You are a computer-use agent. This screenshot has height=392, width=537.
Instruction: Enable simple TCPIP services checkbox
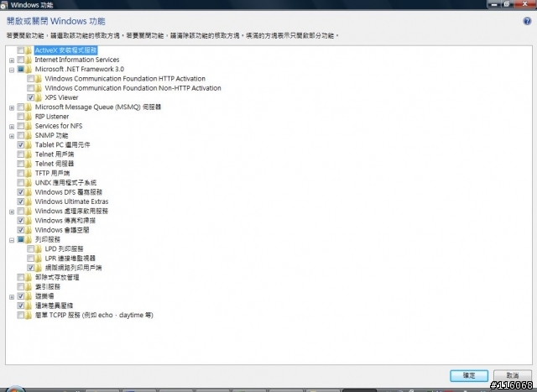coord(20,315)
